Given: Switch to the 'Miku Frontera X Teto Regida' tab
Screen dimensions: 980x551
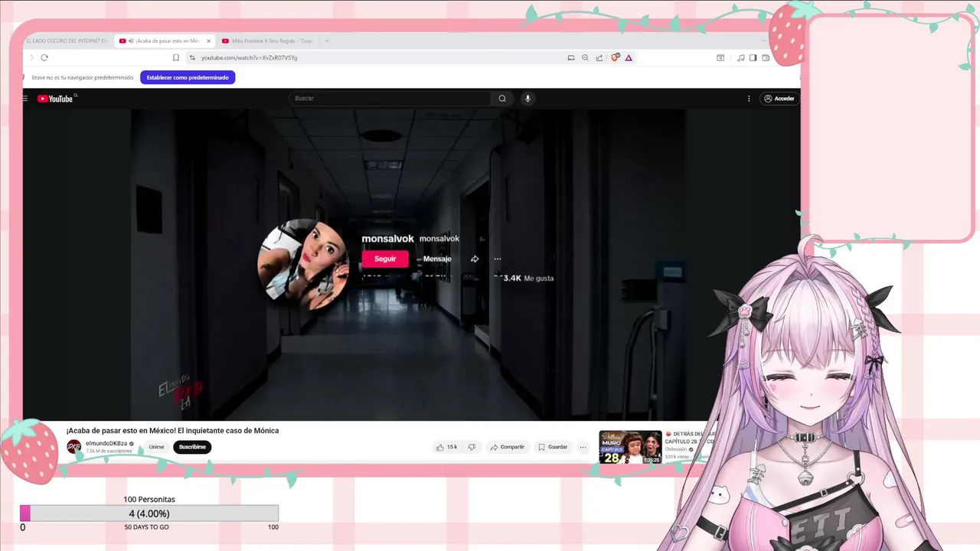Looking at the screenshot, I should click(268, 41).
